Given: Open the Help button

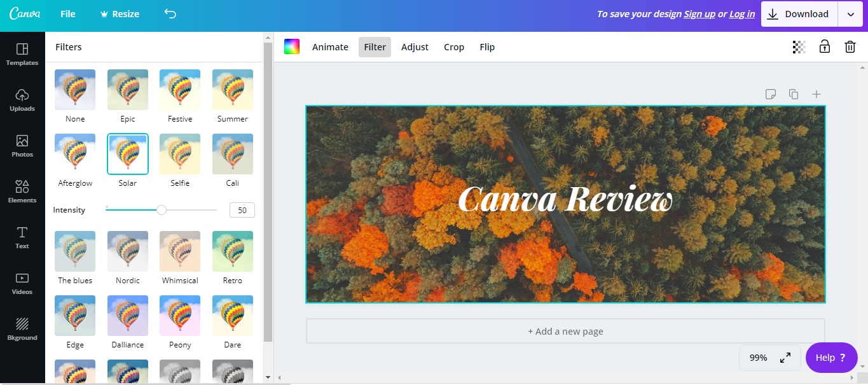Looking at the screenshot, I should 831,358.
